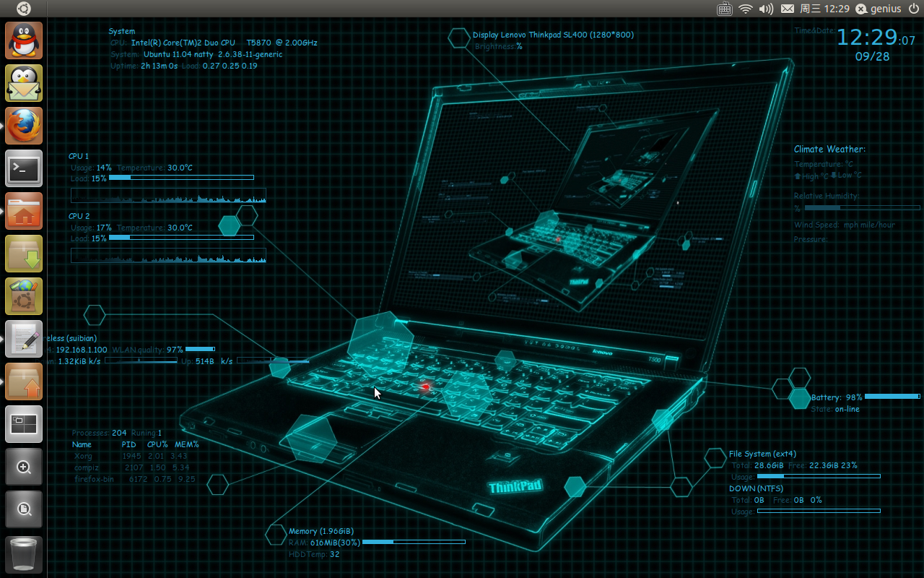Open the Ubuntu Dash home button
Screen dimensions: 924x578
(24, 9)
